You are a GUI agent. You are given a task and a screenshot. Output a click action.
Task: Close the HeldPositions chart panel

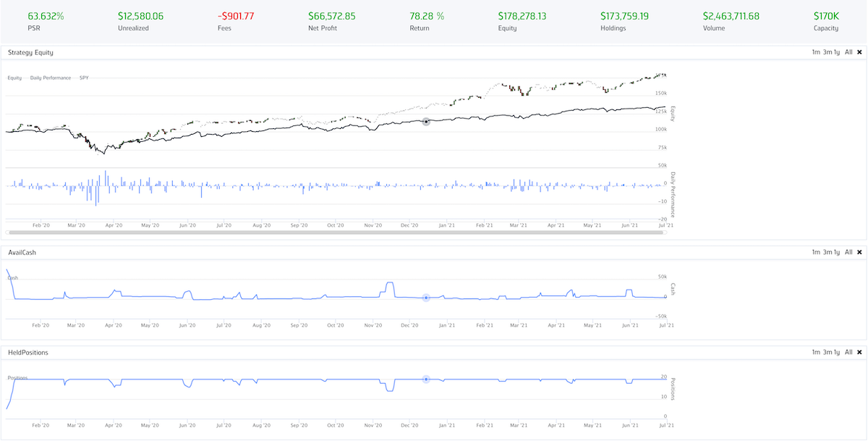click(x=859, y=352)
